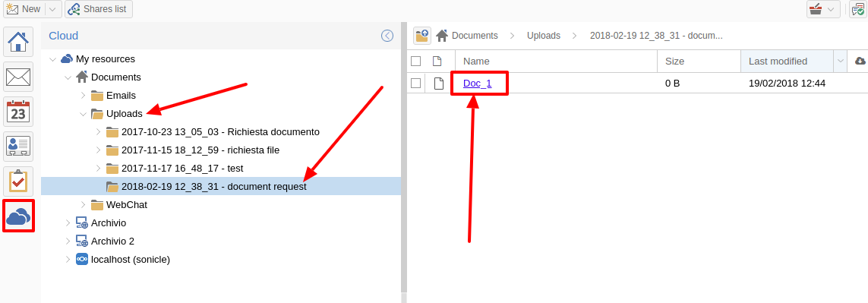Click the cloud download column header icon
Viewport: 868px width, 303px height.
click(x=860, y=61)
